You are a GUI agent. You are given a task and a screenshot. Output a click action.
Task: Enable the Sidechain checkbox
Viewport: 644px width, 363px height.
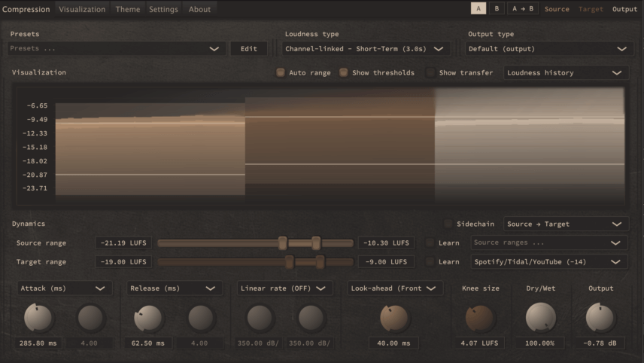[x=448, y=224]
